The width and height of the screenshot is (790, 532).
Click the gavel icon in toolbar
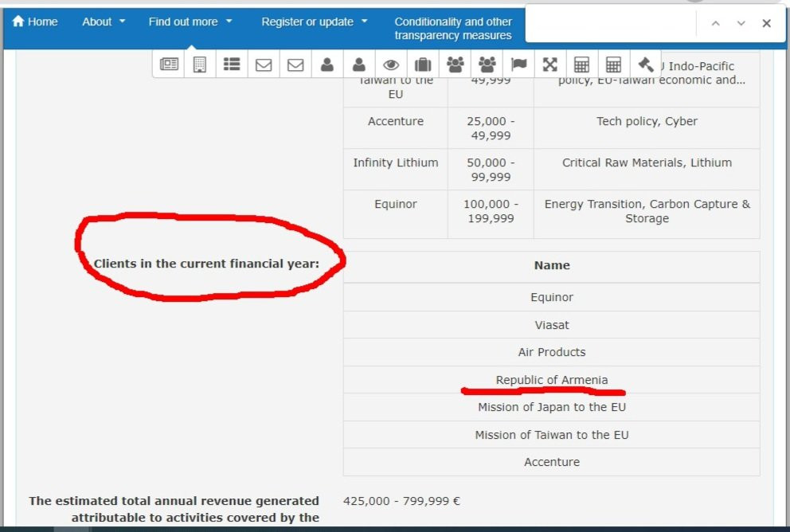click(x=645, y=64)
